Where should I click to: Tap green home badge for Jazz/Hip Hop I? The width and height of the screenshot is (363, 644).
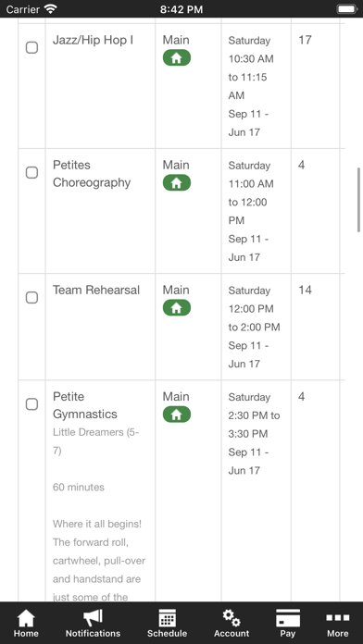pyautogui.click(x=177, y=58)
